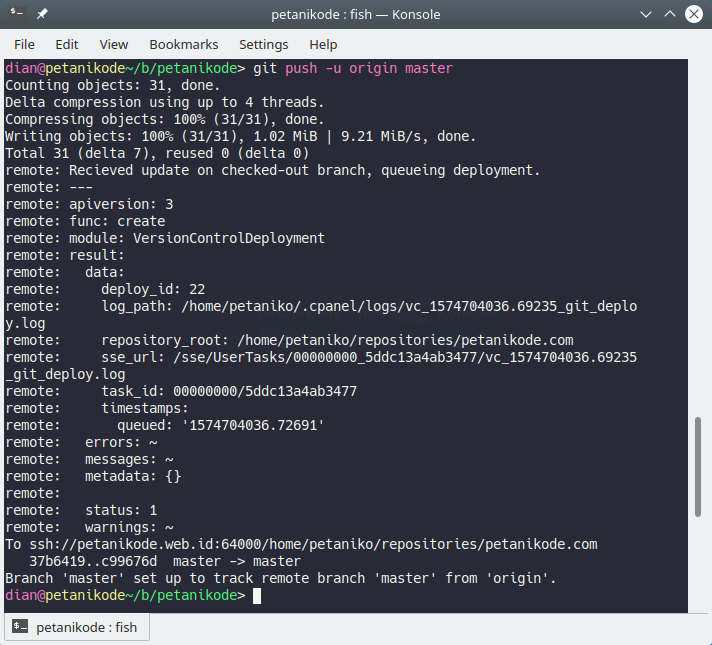The image size is (712, 645).
Task: Close the Konsole window
Action: (692, 15)
